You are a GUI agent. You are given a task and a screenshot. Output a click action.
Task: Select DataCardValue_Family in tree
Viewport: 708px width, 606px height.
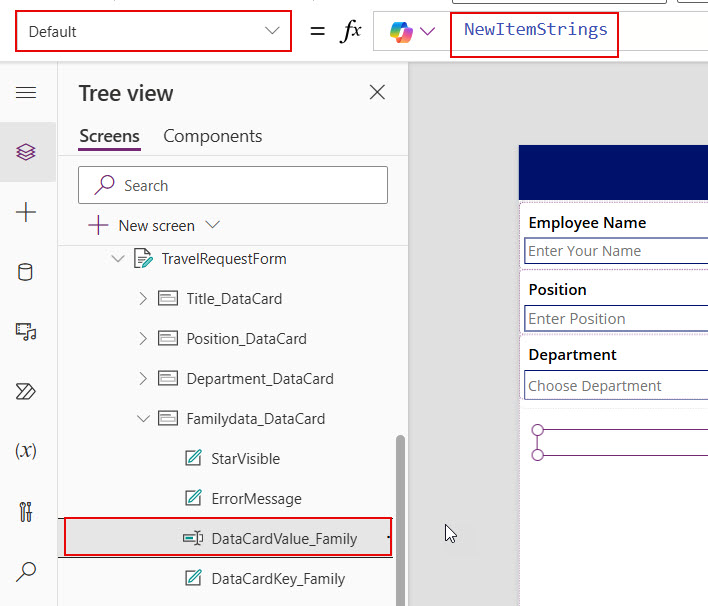click(284, 538)
